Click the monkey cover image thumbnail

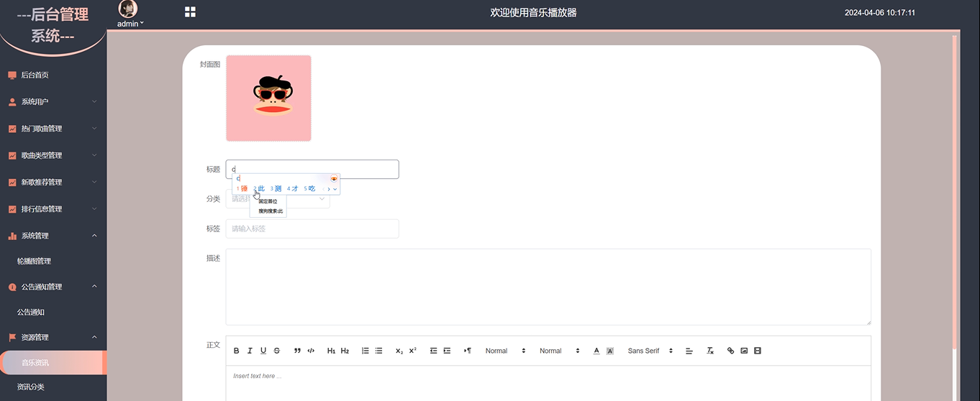(x=268, y=98)
